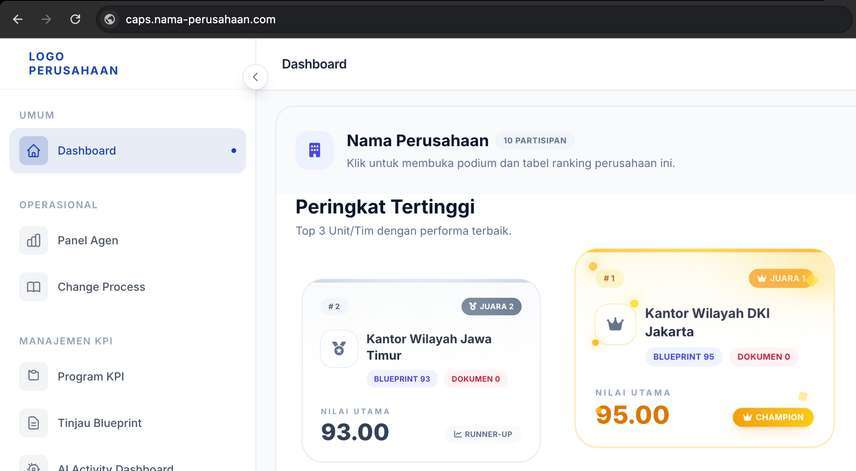Click the browser back arrow
856x471 pixels.
(17, 20)
